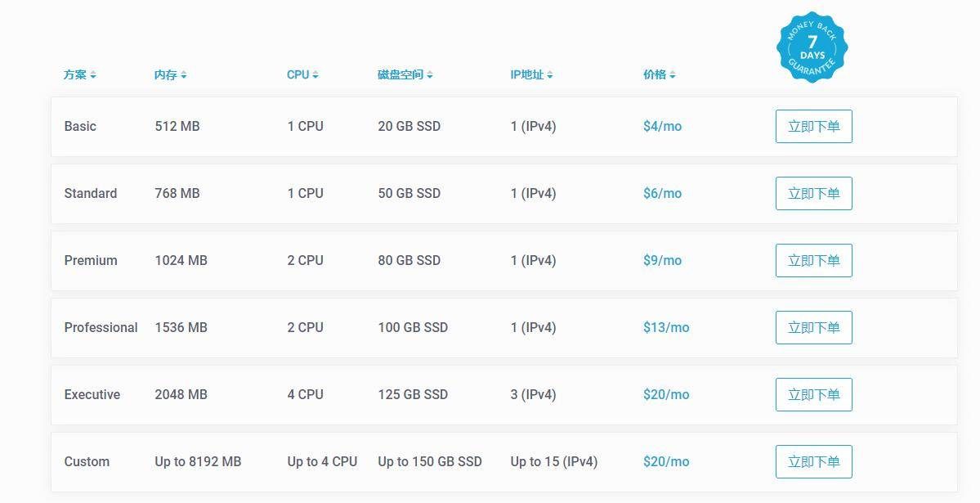
Task: Click the 7 Days Money Back Guarantee badge
Action: 812,47
